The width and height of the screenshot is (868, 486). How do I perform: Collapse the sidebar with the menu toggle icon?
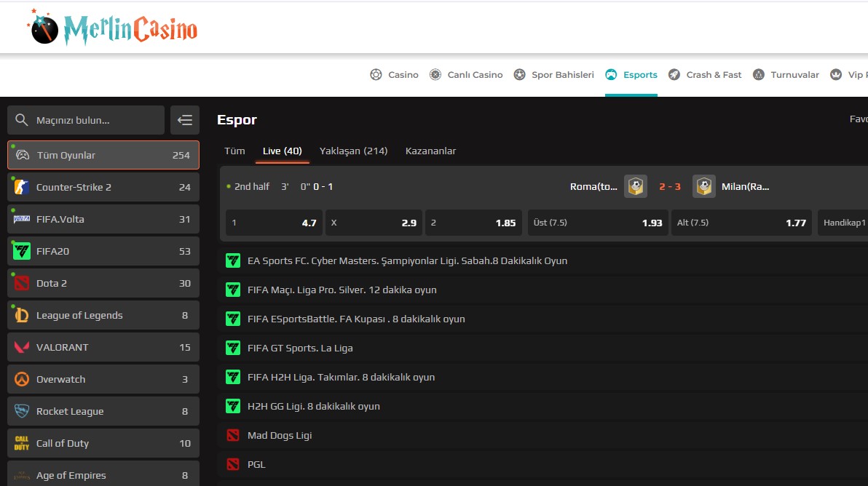point(185,120)
